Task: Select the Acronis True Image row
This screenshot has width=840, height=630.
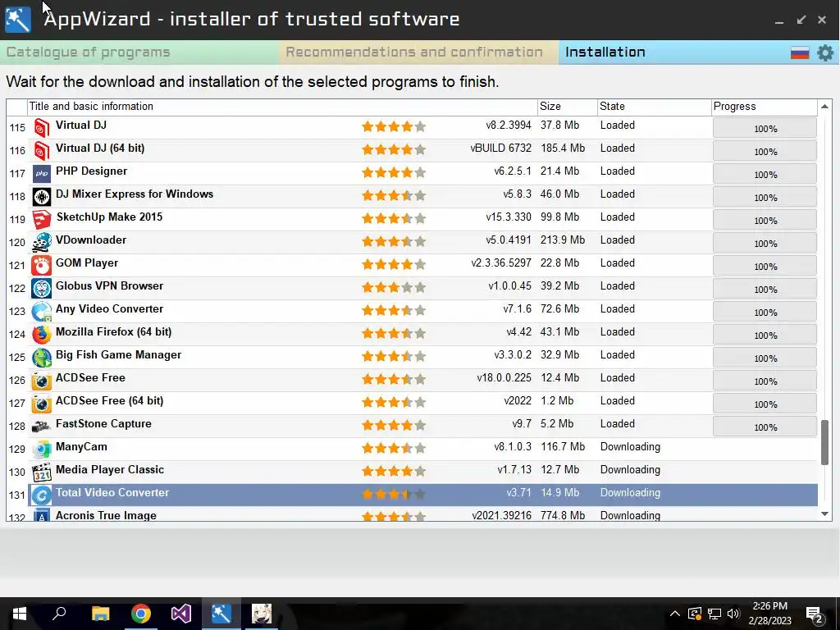Action: [x=412, y=515]
